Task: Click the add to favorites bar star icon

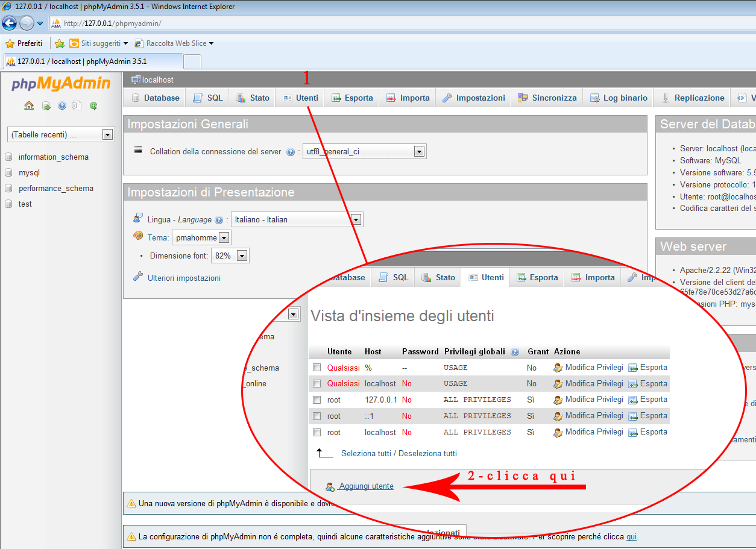Action: tap(60, 43)
